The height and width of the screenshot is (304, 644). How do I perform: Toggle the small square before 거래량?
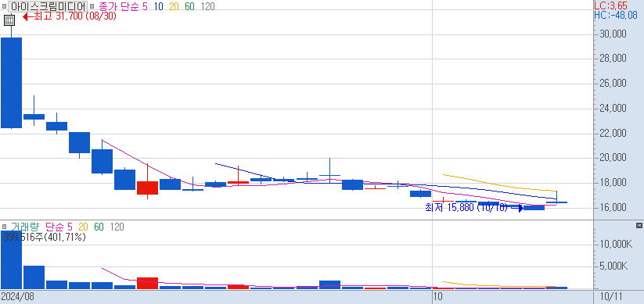pyautogui.click(x=4, y=227)
